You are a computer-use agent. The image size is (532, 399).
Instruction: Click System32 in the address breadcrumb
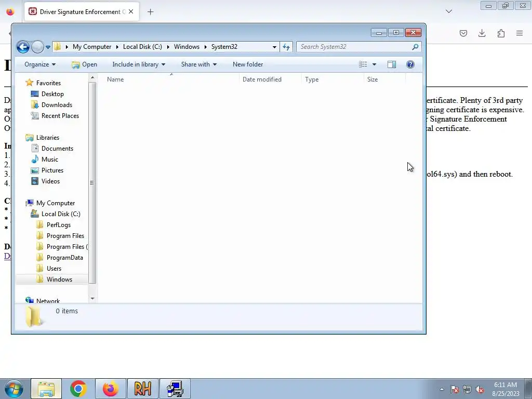224,47
